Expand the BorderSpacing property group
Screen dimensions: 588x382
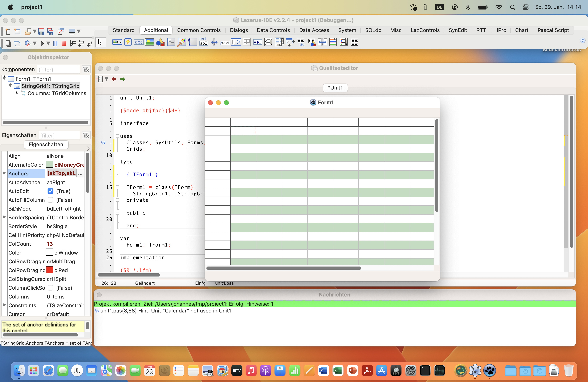pyautogui.click(x=4, y=217)
